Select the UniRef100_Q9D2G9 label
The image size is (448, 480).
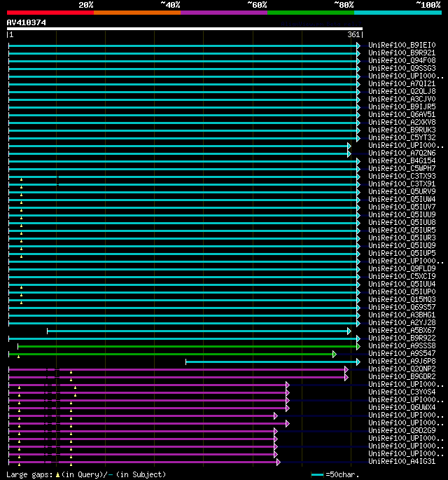click(x=402, y=430)
